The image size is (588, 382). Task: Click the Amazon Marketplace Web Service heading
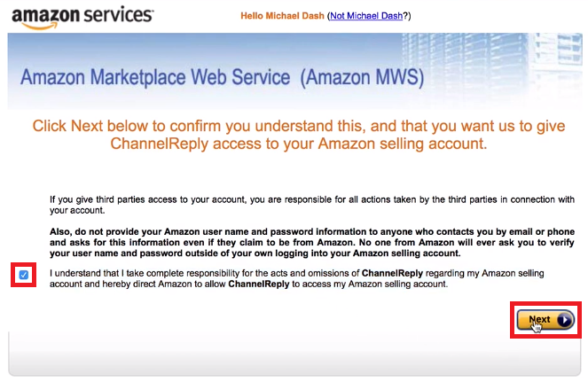click(x=155, y=77)
